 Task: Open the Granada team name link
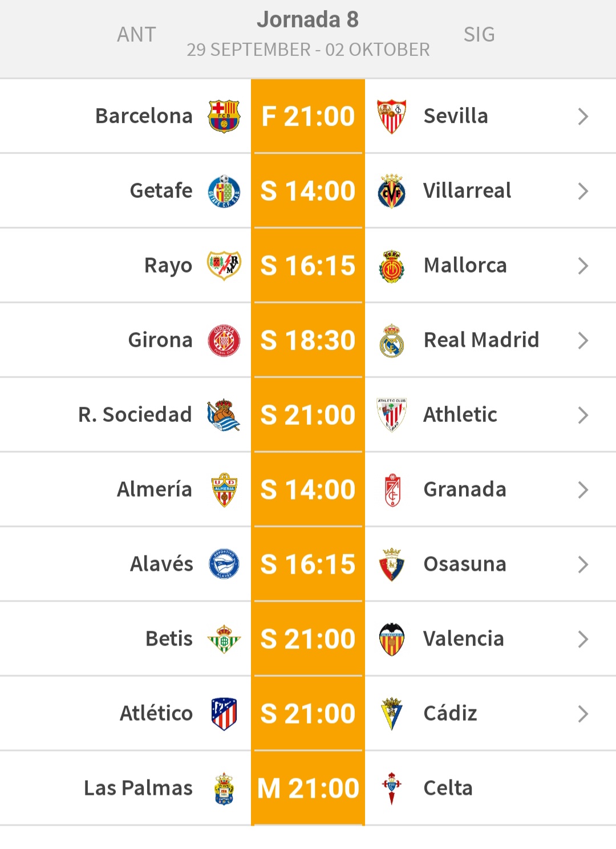coord(465,489)
